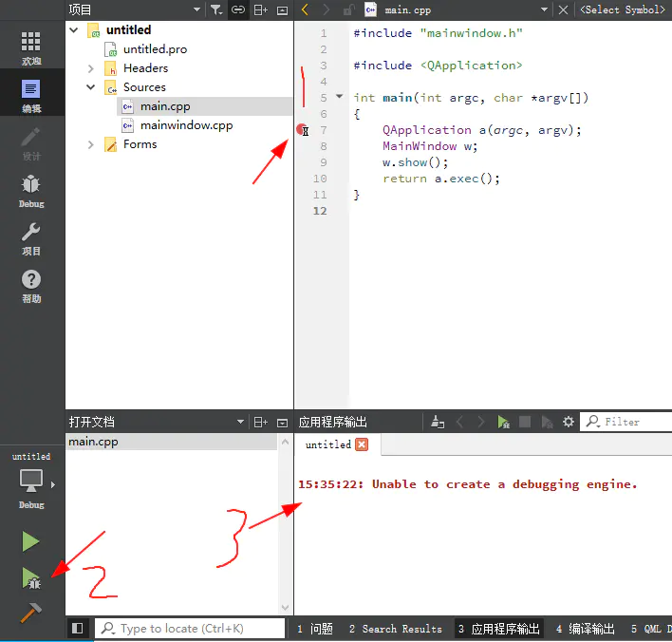The height and width of the screenshot is (642, 672).
Task: Run the project with green play button
Action: [x=31, y=541]
